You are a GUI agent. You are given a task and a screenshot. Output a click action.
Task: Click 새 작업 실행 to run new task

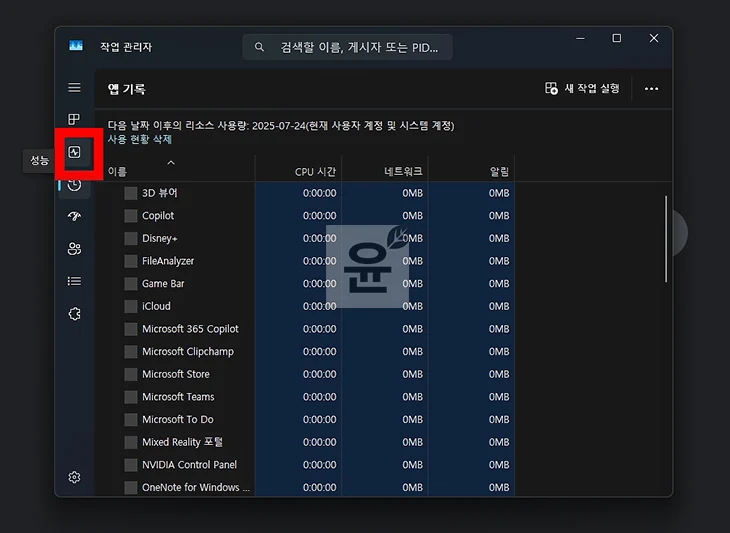tap(582, 89)
